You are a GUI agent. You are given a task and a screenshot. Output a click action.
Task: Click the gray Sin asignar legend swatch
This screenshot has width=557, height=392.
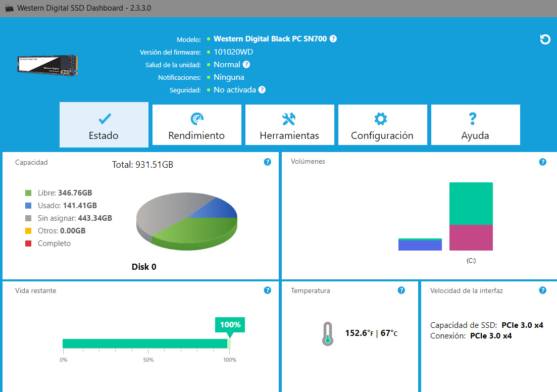coord(29,218)
